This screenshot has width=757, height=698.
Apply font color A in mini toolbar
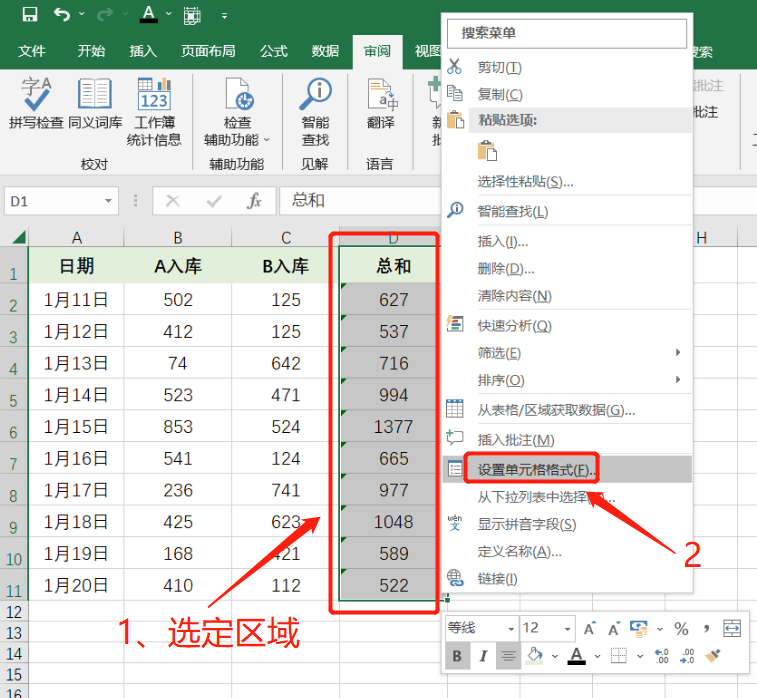pos(576,656)
